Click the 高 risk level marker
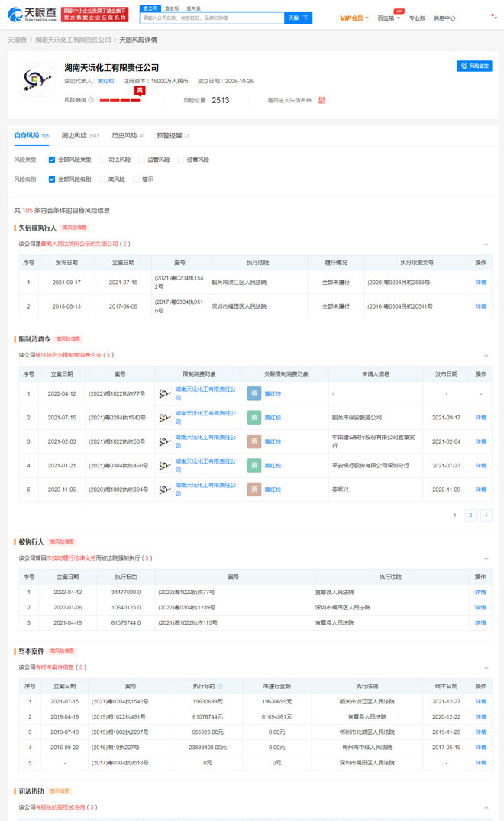Screen dimensions: 504x821 point(140,91)
